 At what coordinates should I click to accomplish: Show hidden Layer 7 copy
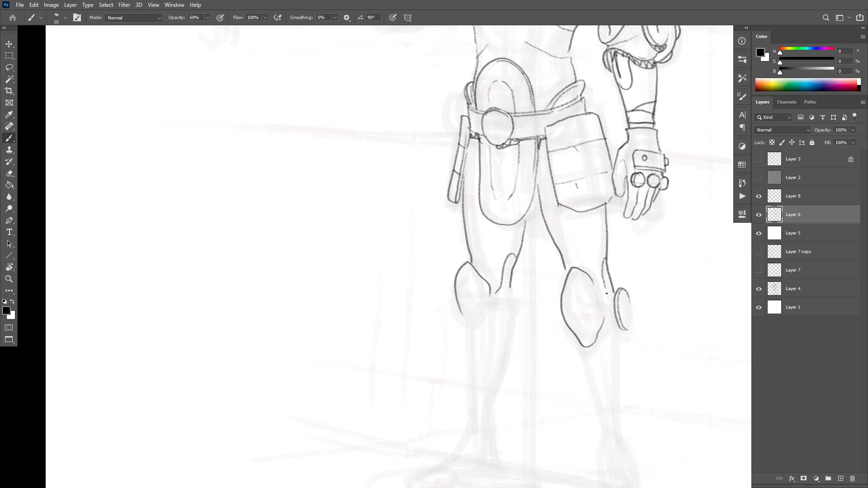coord(759,252)
